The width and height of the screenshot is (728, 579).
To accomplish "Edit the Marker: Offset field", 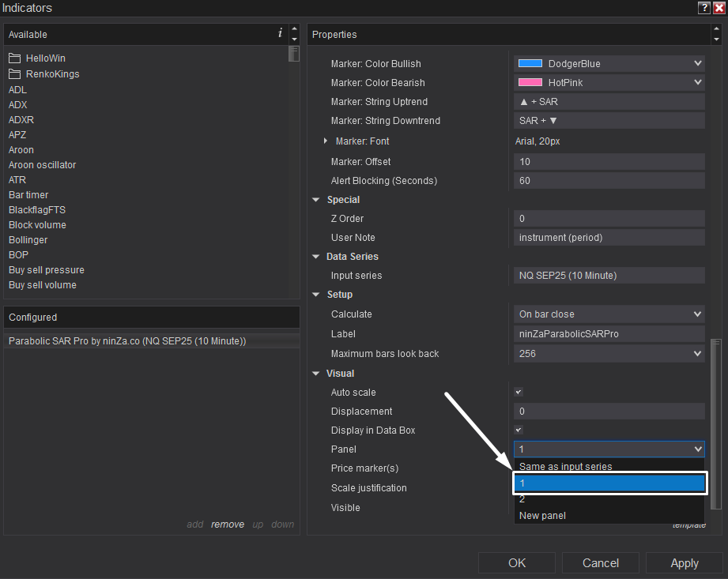I will [x=609, y=161].
